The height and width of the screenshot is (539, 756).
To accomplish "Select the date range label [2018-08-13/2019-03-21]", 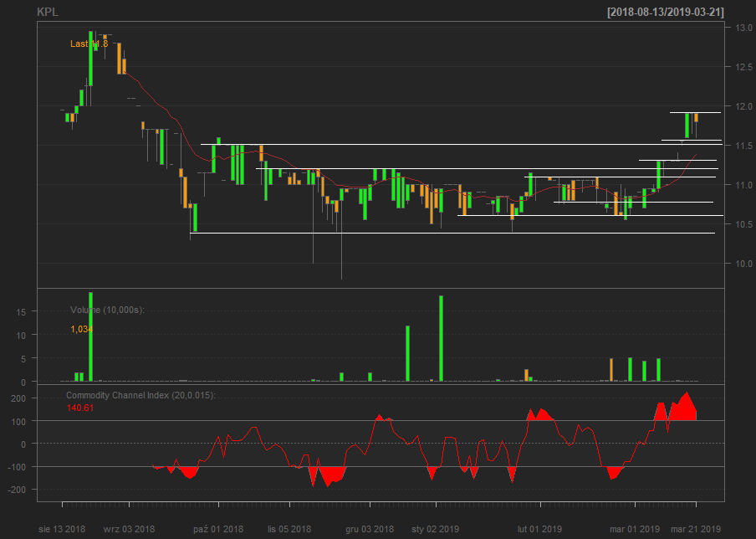I will click(x=666, y=12).
